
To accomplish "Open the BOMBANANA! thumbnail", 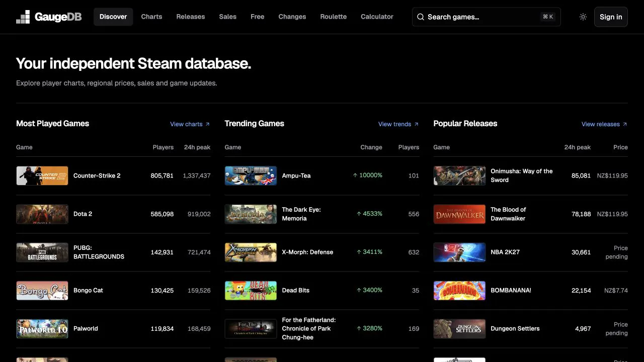I will coord(459,290).
